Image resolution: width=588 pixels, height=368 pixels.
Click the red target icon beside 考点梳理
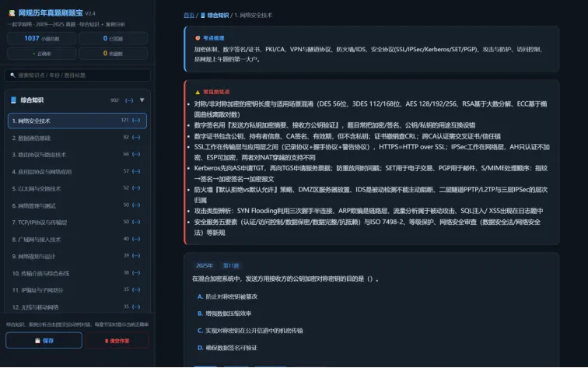[x=198, y=38]
